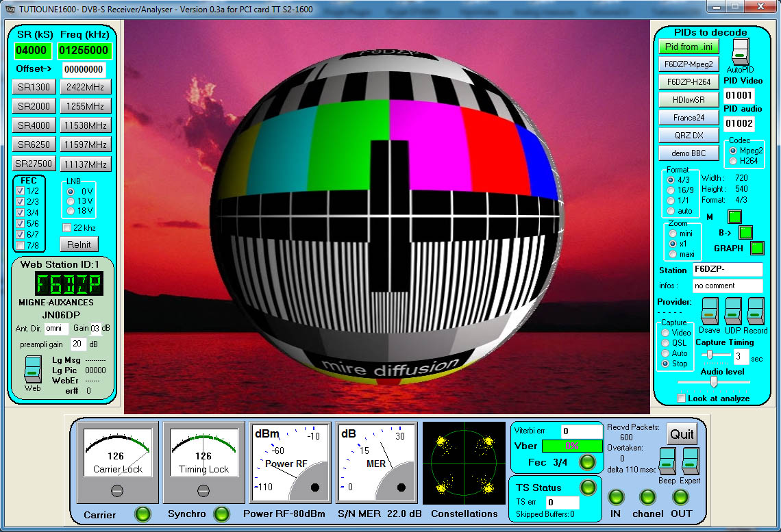
Task: Select the H264 codec
Action: point(732,161)
